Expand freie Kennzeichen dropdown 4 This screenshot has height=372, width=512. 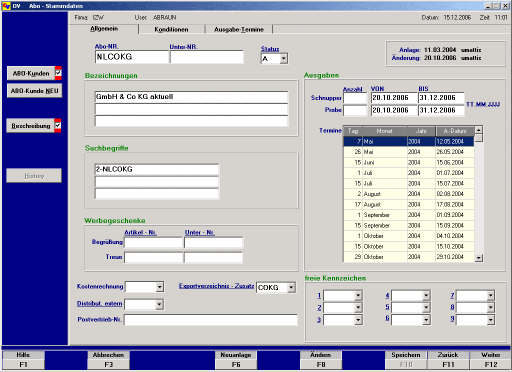(x=426, y=295)
